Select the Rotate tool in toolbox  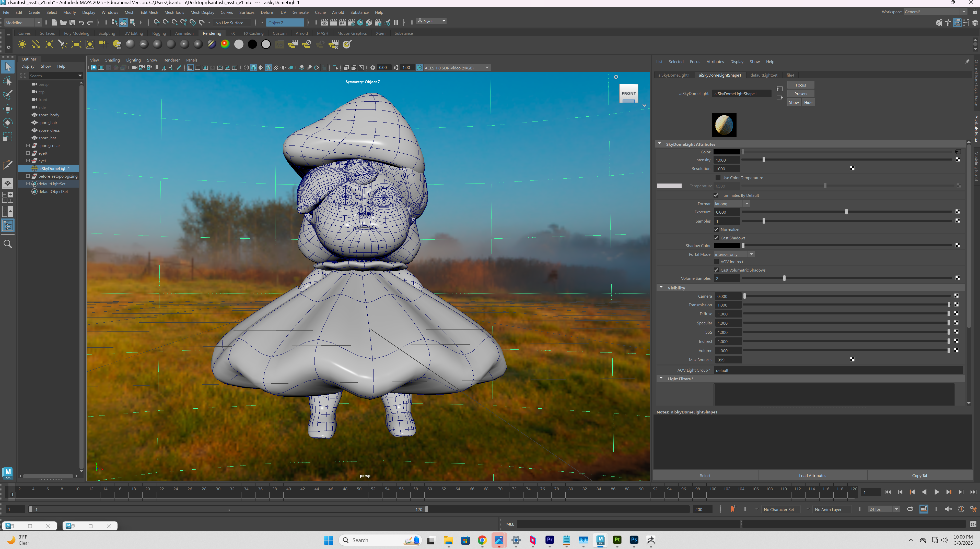tap(8, 123)
